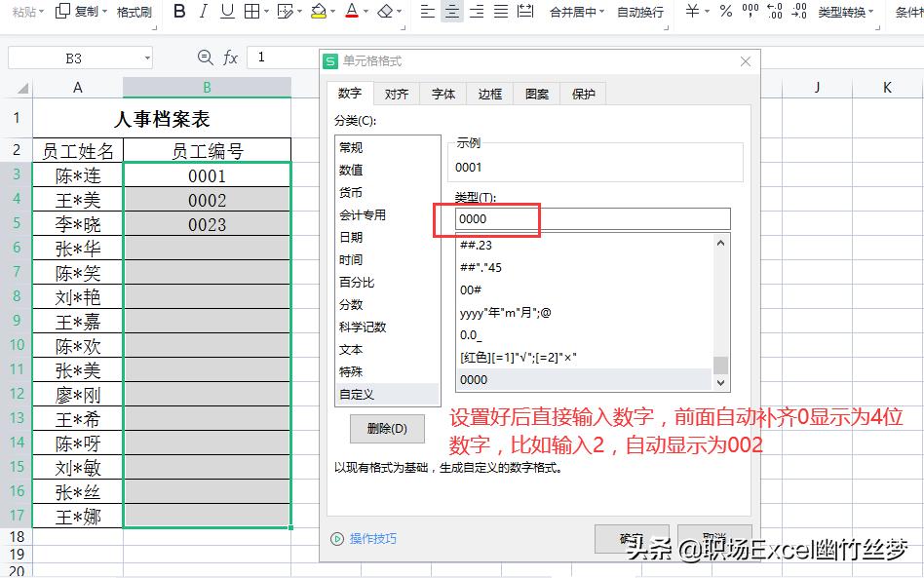
Task: Select the italic formatting icon
Action: pos(202,13)
